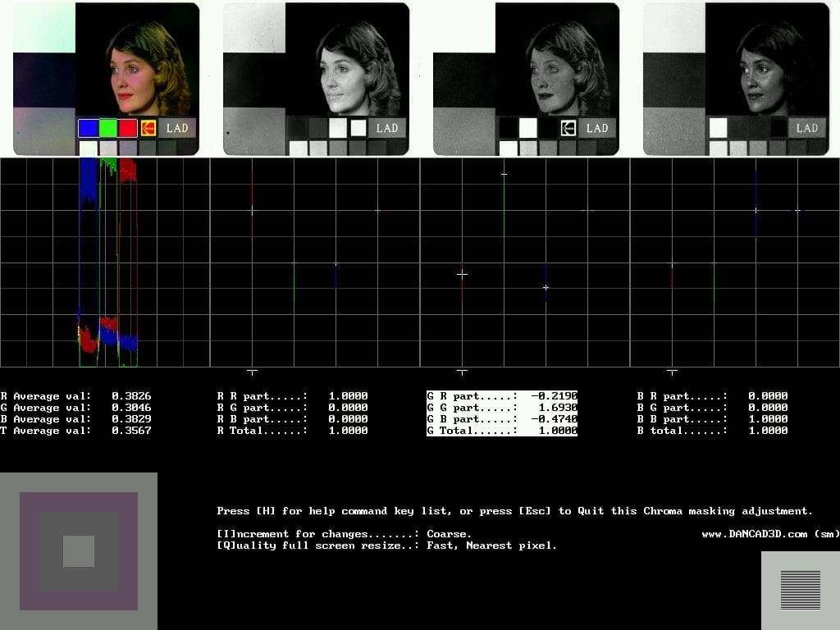Toggle Quality full screen resize setting
Viewport: 840px width, 630px height.
[386, 546]
